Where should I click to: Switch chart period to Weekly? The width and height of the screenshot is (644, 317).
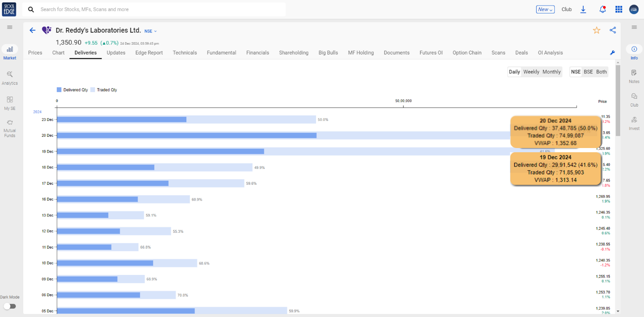pos(531,72)
